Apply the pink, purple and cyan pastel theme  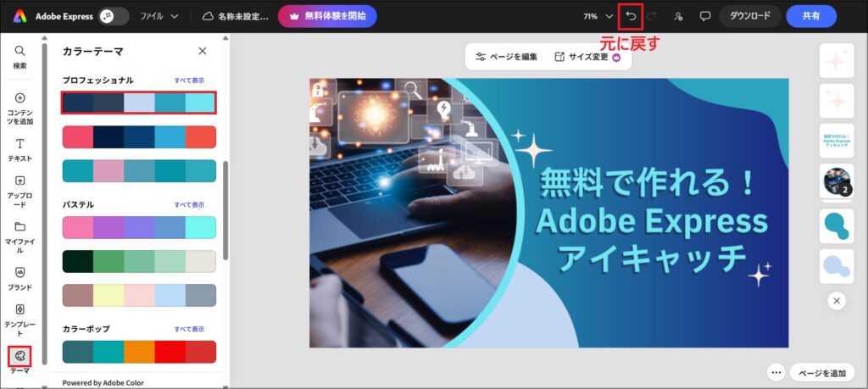coord(139,227)
